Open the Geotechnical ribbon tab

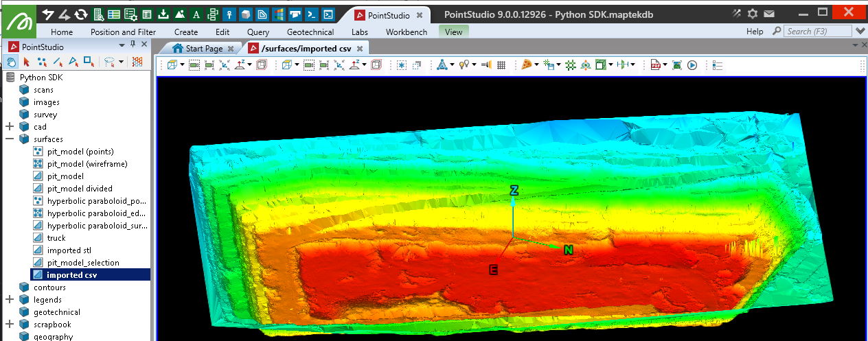tap(310, 32)
